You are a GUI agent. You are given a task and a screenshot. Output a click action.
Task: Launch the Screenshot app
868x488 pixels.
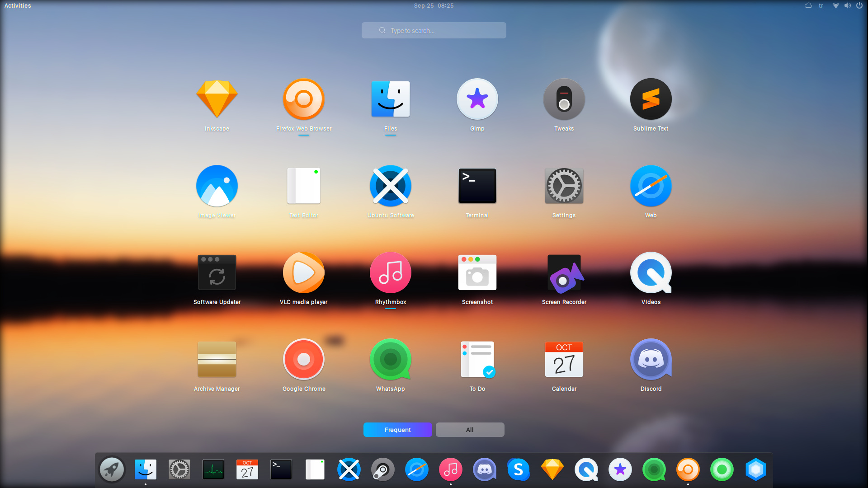[x=477, y=272]
